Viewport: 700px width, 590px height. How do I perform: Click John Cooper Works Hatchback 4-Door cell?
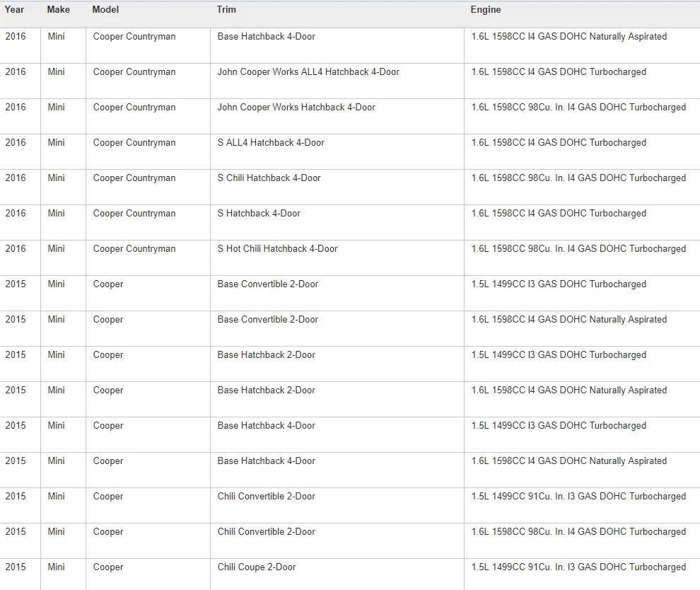296,108
